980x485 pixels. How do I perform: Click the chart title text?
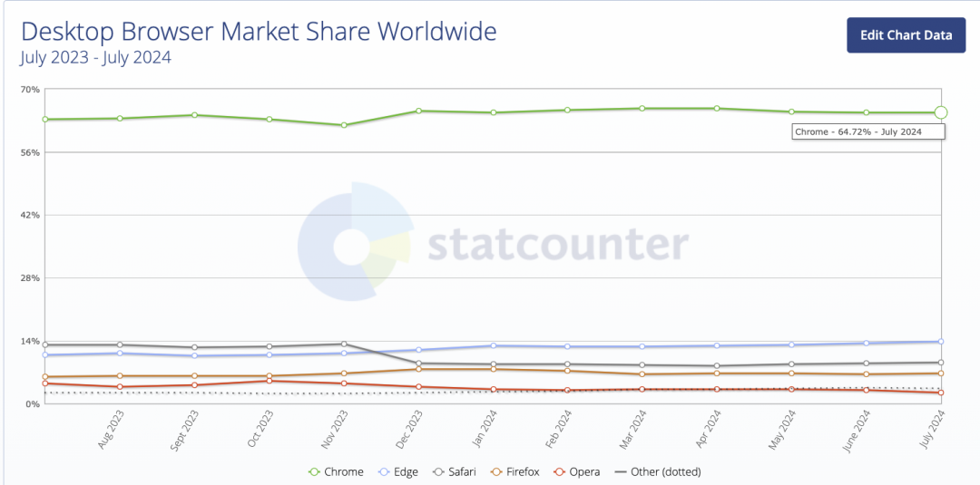click(259, 32)
